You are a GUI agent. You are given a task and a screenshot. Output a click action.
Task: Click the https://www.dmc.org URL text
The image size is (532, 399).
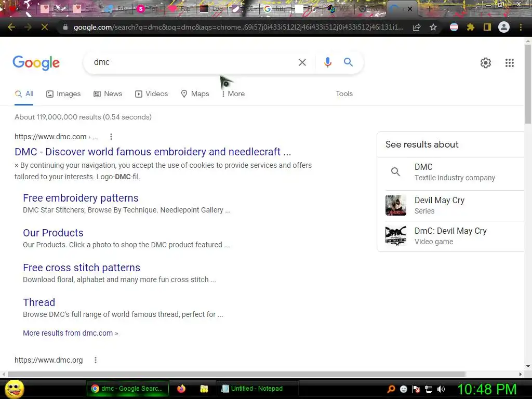pos(48,360)
